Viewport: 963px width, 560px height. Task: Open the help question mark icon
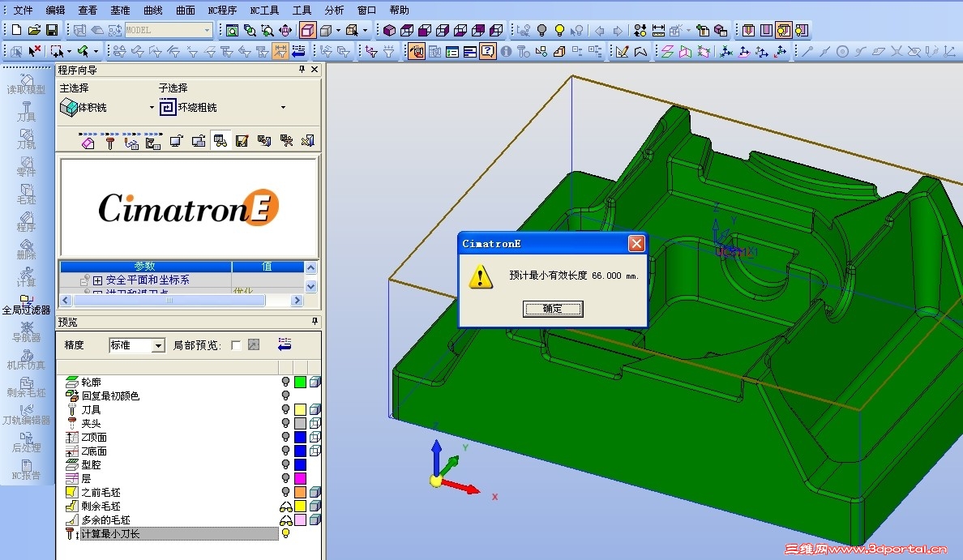488,51
